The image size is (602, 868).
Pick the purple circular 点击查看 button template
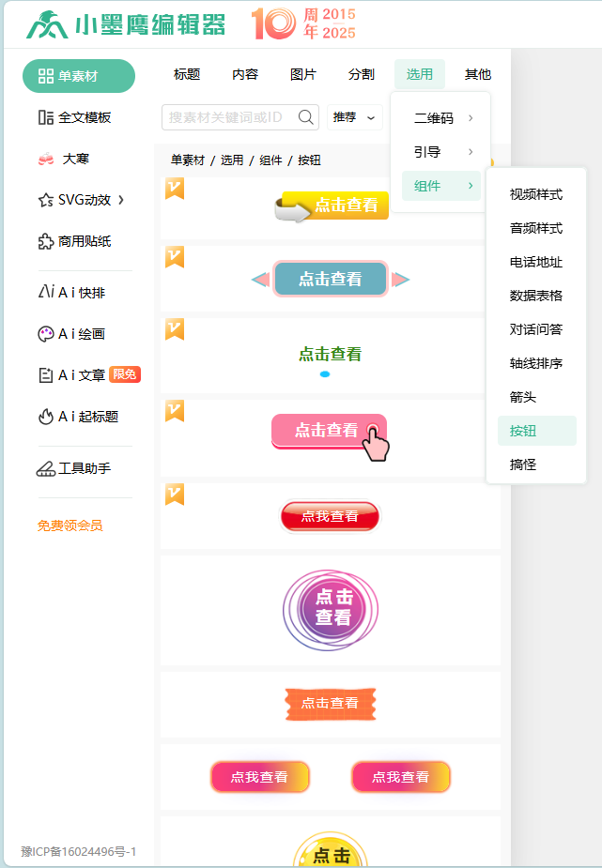tap(331, 610)
